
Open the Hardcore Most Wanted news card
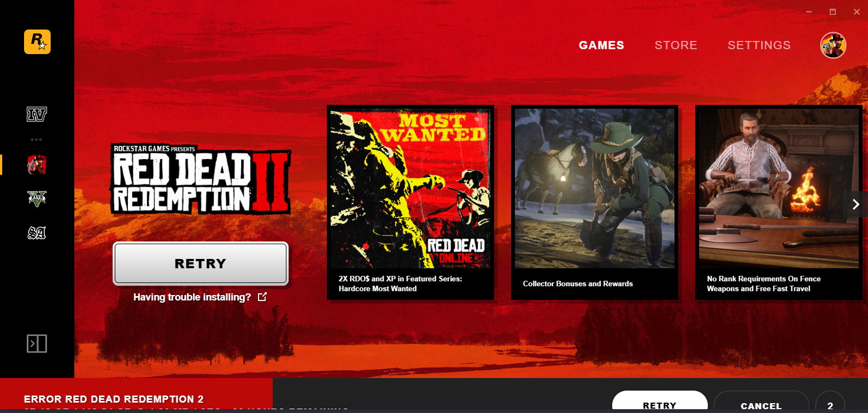pyautogui.click(x=410, y=202)
